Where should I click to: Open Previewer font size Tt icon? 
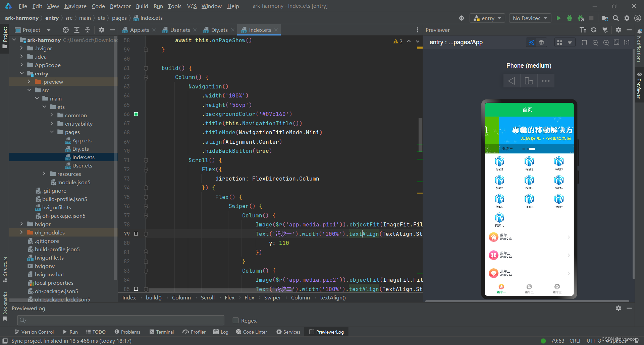coord(583,30)
